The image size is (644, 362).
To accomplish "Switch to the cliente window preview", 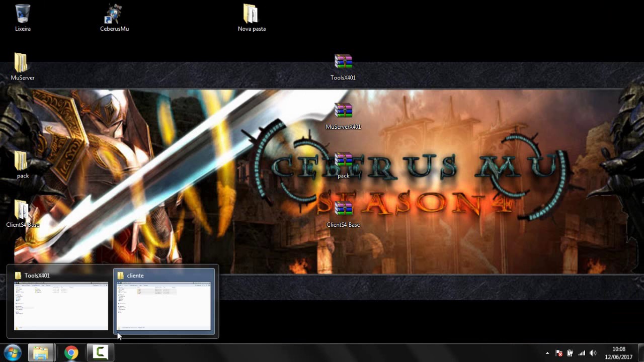I will coord(164,301).
